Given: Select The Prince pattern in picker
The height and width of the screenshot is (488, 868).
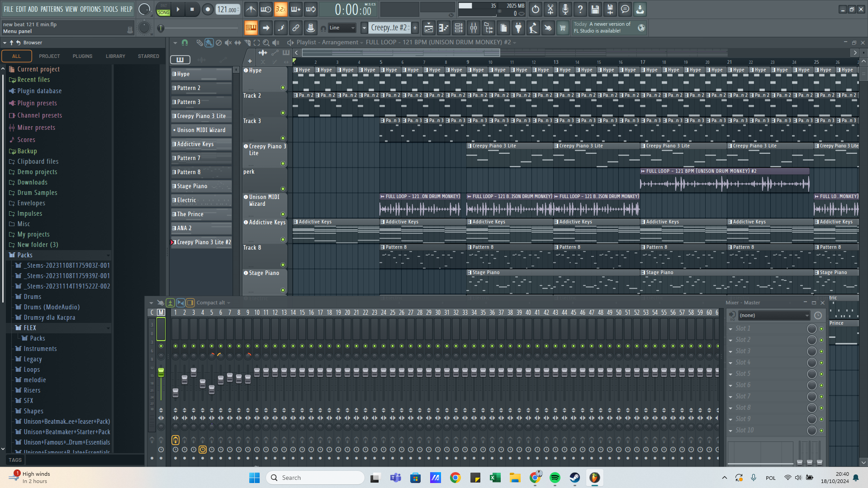Looking at the screenshot, I should point(201,214).
